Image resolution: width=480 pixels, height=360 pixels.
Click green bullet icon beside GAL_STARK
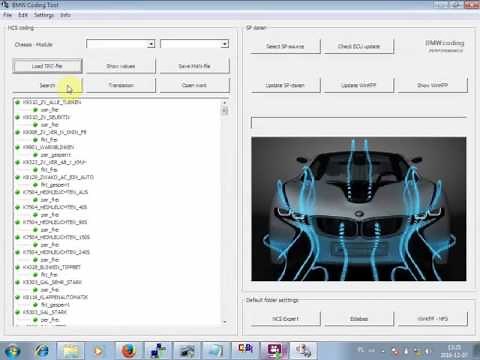click(18, 312)
